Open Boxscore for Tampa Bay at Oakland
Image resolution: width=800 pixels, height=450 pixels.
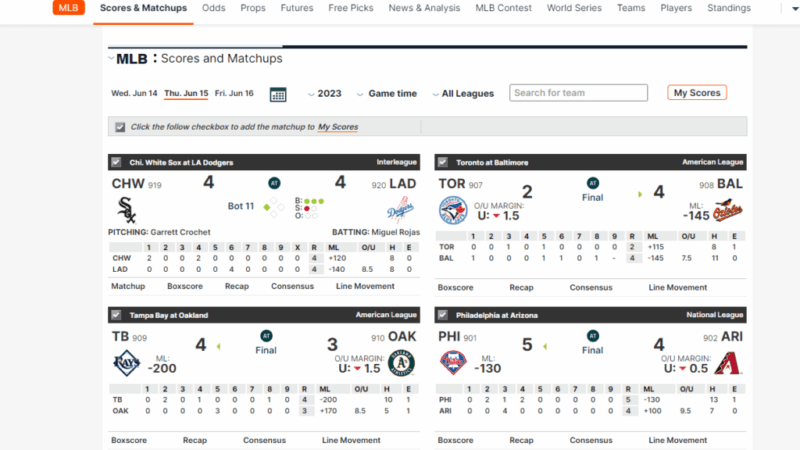[x=129, y=440]
